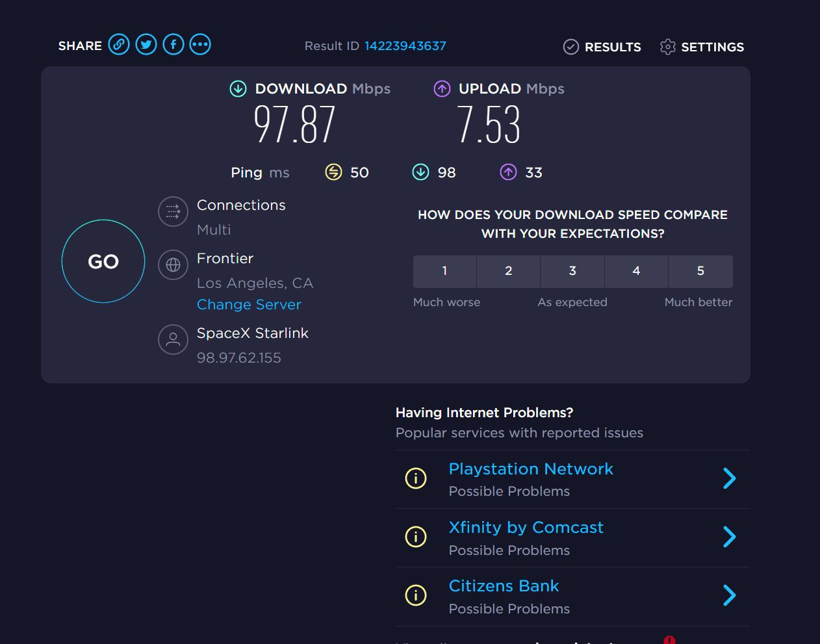Rate download speed as 3
The image size is (820, 644).
coord(572,271)
